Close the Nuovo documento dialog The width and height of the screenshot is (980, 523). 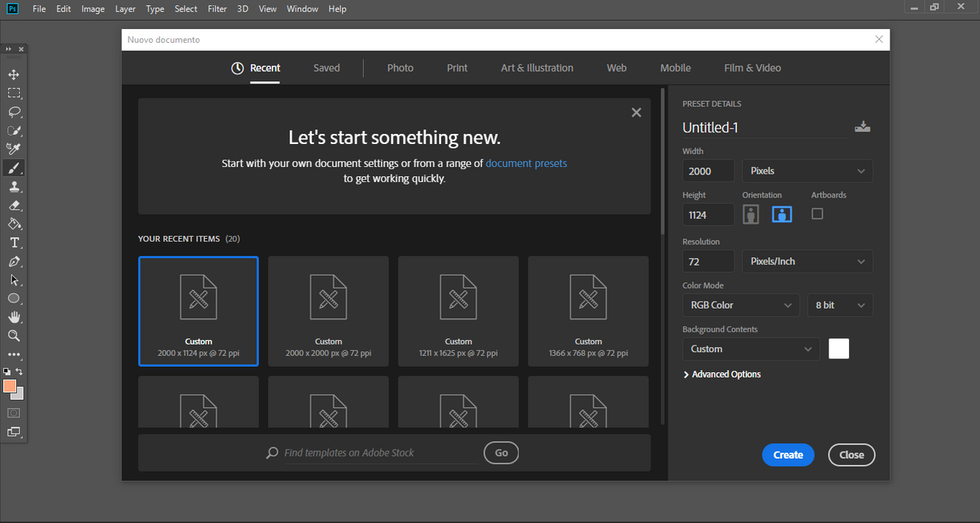pos(879,40)
